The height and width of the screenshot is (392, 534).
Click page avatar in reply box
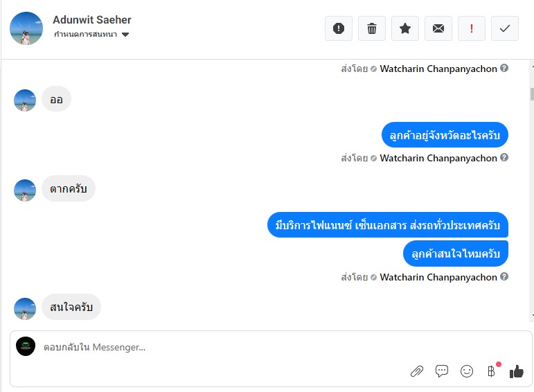click(26, 346)
